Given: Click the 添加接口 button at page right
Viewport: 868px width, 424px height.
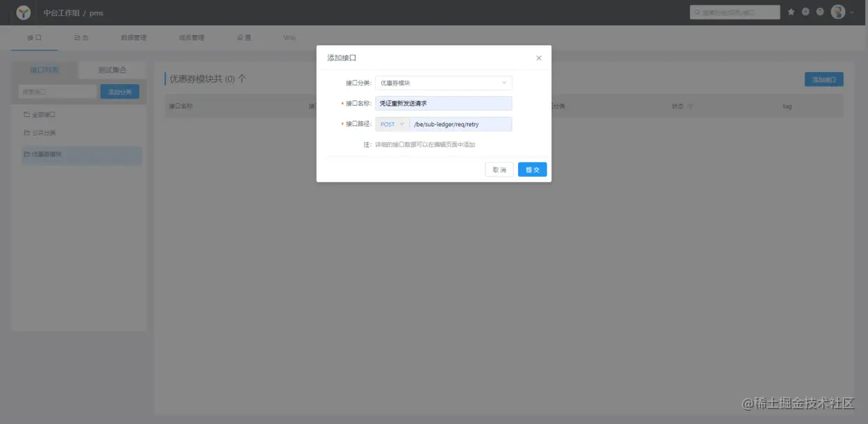Looking at the screenshot, I should [x=824, y=80].
